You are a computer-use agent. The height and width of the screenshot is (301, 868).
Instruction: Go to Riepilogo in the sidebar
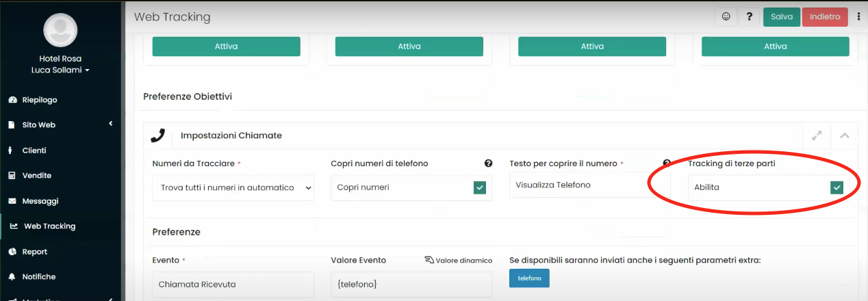pyautogui.click(x=39, y=100)
